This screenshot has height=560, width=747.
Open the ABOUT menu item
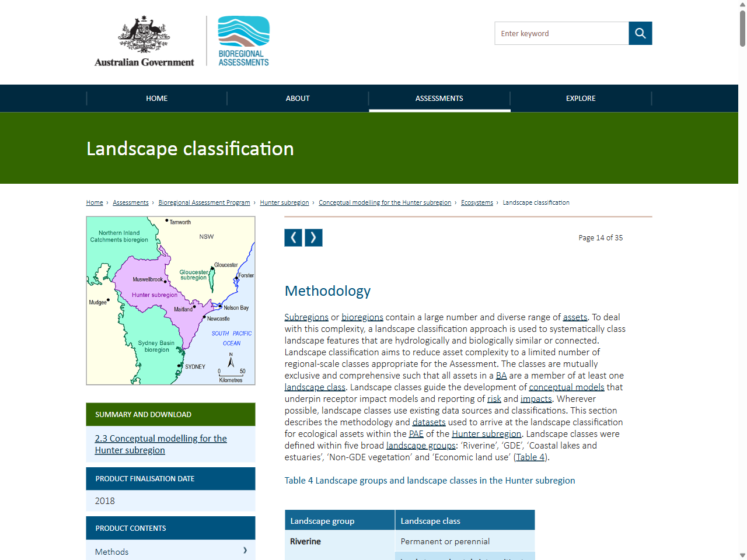(298, 98)
